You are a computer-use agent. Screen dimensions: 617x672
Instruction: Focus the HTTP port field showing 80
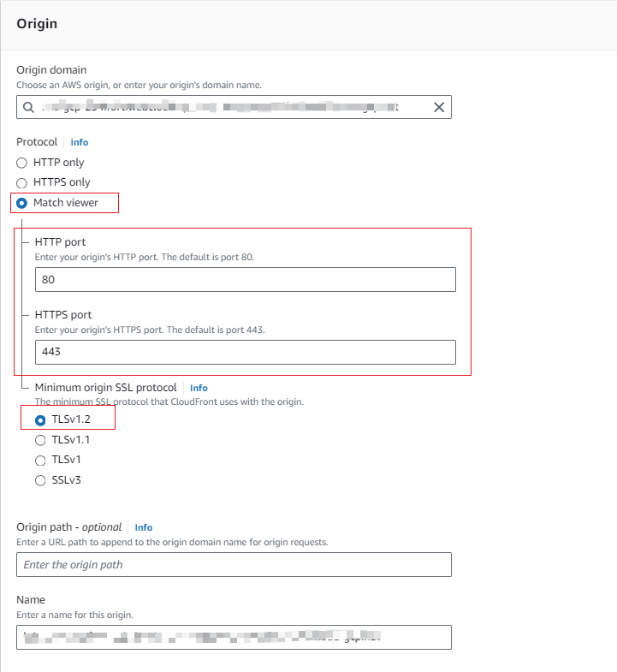(x=245, y=280)
